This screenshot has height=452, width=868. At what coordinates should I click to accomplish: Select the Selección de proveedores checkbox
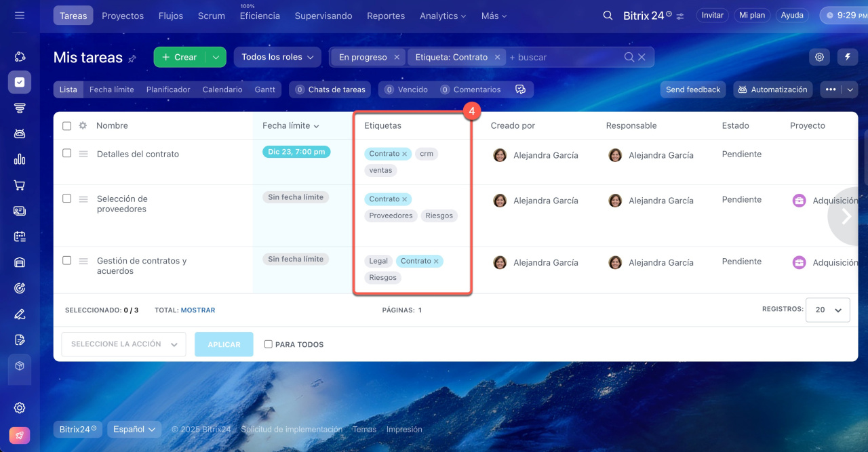[66, 199]
